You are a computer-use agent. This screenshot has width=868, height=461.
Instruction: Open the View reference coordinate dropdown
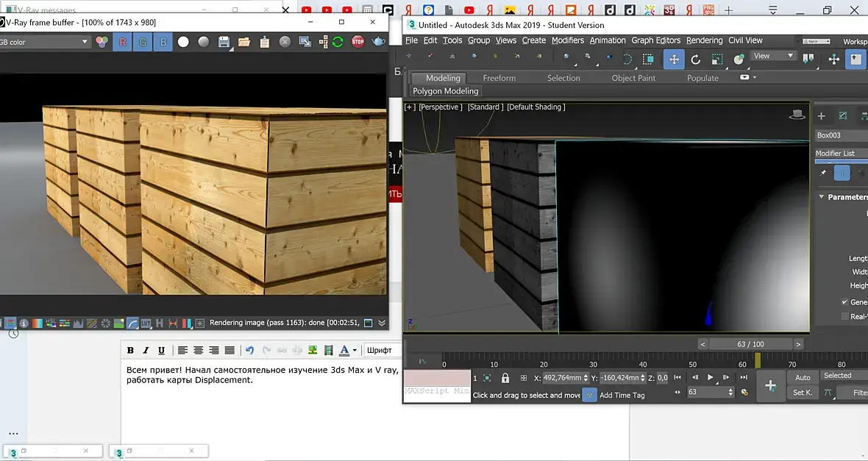click(774, 56)
